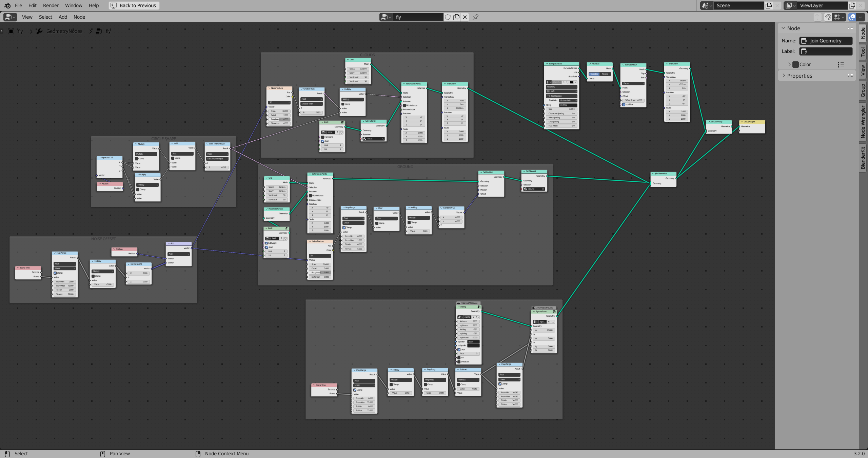
Task: Click the parent node tree up-arrow icon
Action: point(817,17)
